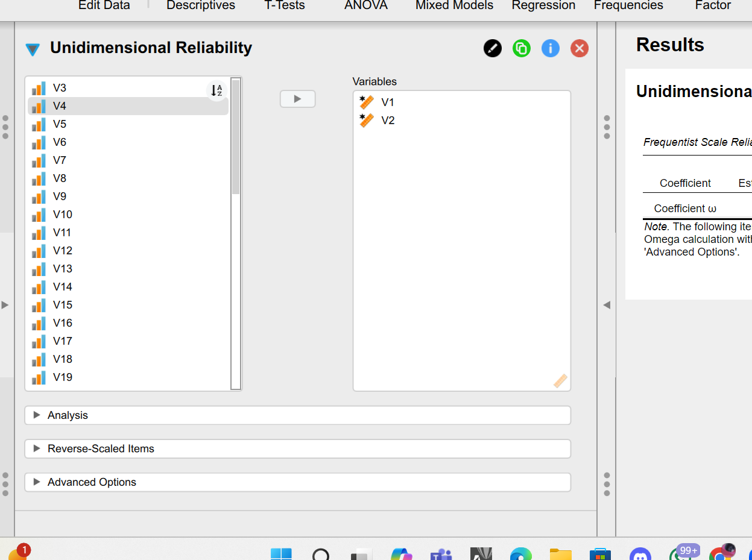The image size is (752, 560).
Task: Collapse analysis with blue triangle beside title
Action: click(33, 49)
